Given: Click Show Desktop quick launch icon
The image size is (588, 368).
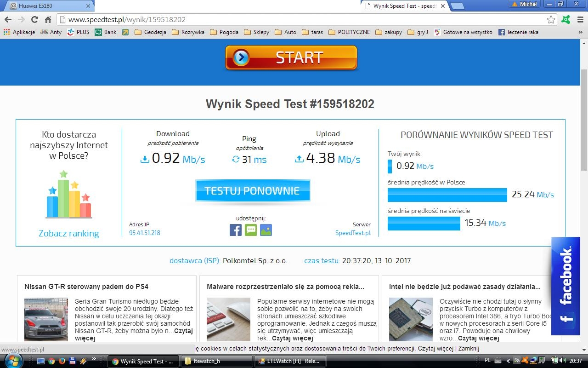Looking at the screenshot, I should pos(41,361).
